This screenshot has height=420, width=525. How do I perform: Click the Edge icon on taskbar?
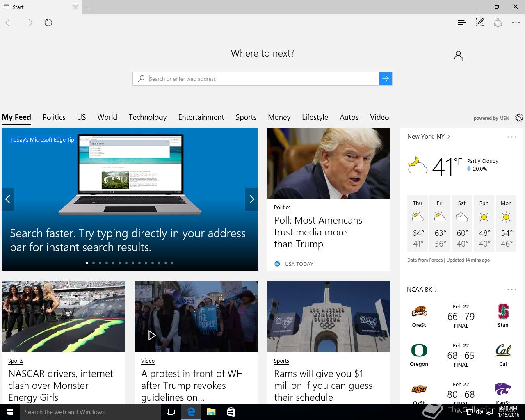tap(191, 412)
